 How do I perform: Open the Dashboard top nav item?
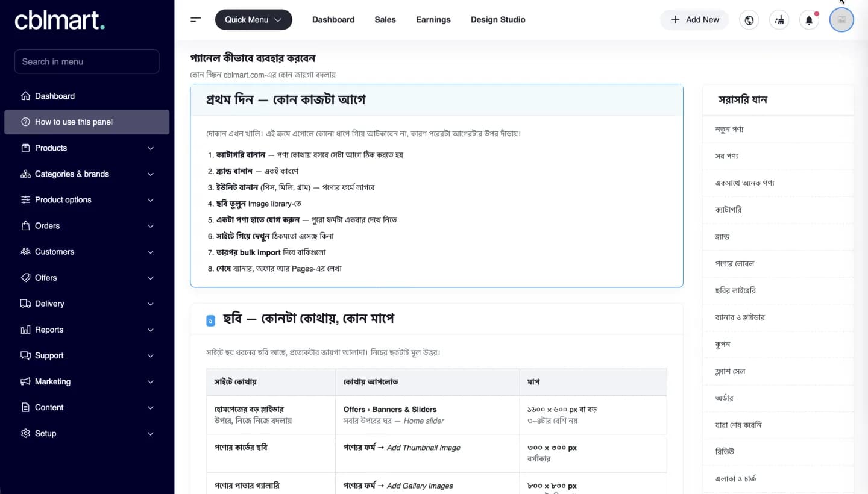333,20
